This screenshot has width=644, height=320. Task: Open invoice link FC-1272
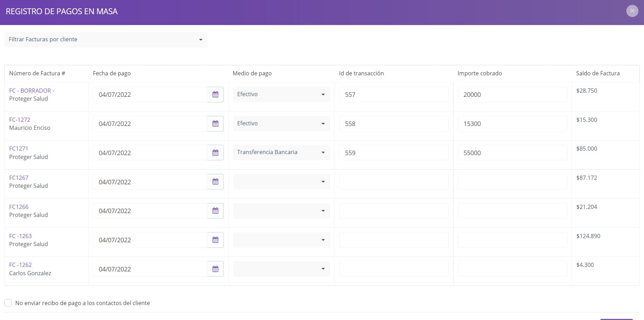pyautogui.click(x=20, y=120)
